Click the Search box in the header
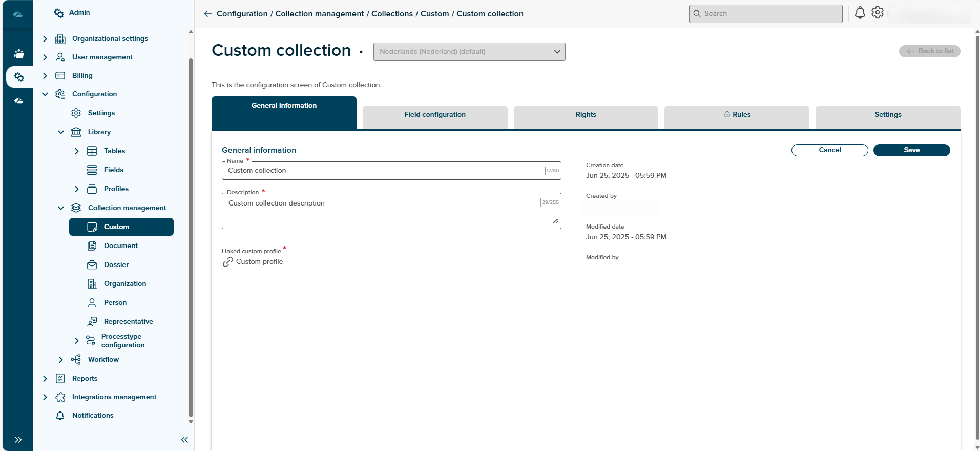980x451 pixels. [765, 14]
